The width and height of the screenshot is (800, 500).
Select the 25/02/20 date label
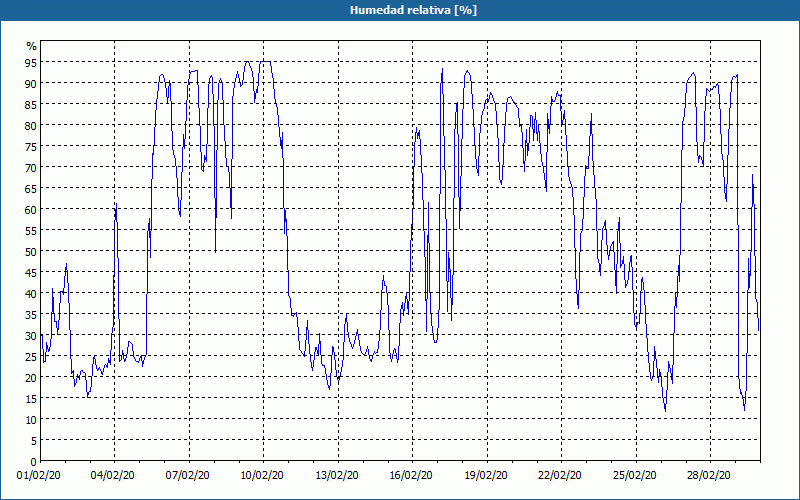(634, 475)
